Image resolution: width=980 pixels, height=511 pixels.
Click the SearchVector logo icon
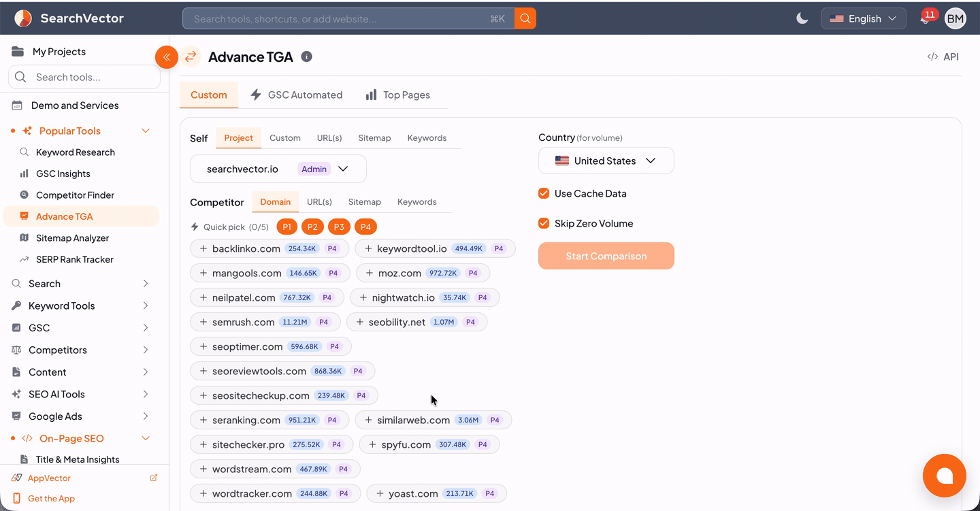(23, 18)
